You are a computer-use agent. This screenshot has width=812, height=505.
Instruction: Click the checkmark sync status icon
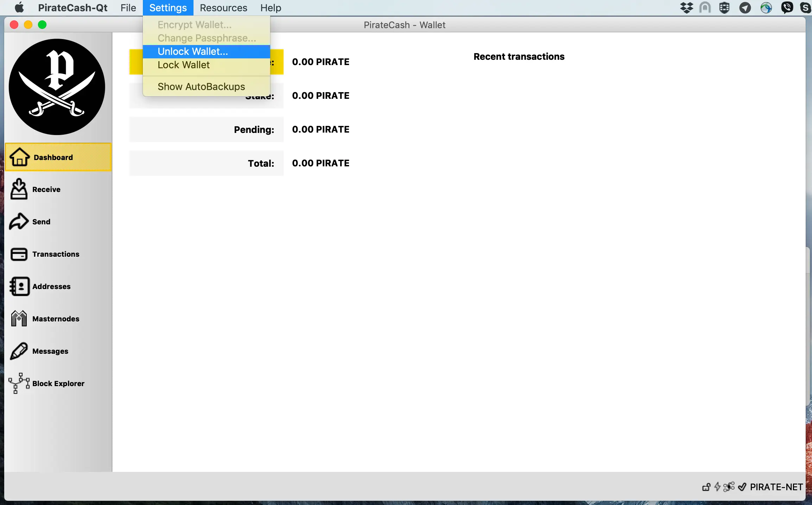(x=742, y=487)
